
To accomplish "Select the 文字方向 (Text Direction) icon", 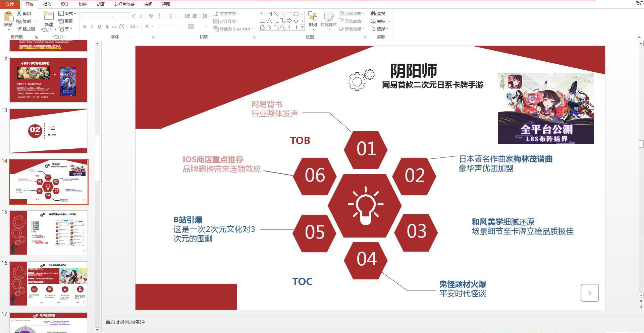I will click(x=226, y=13).
